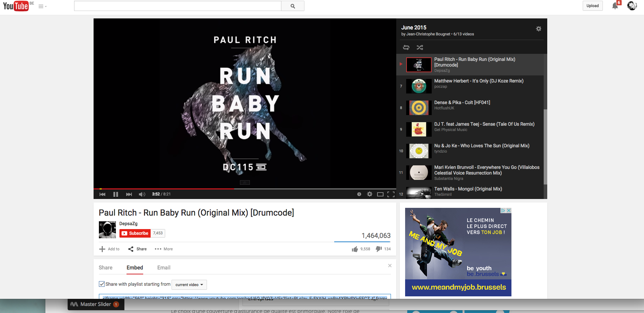Screen dimensions: 644x313
Task: Skip to the previous video
Action: point(102,194)
